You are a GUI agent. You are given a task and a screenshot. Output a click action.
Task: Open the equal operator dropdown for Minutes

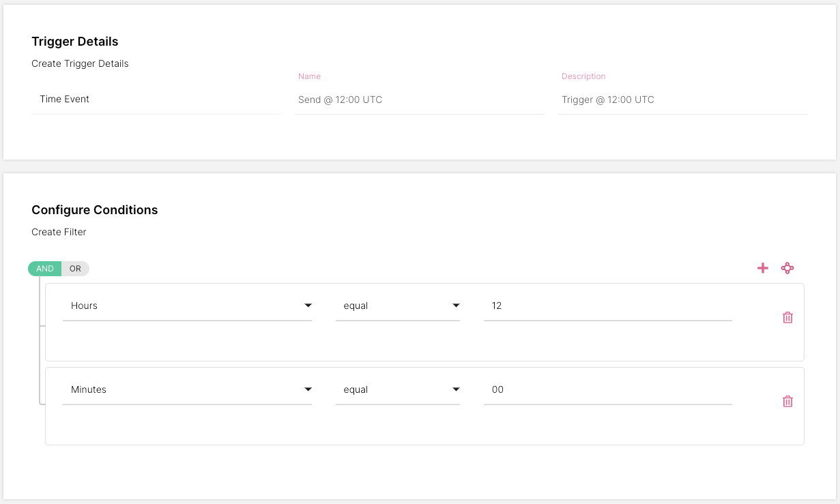pyautogui.click(x=397, y=390)
